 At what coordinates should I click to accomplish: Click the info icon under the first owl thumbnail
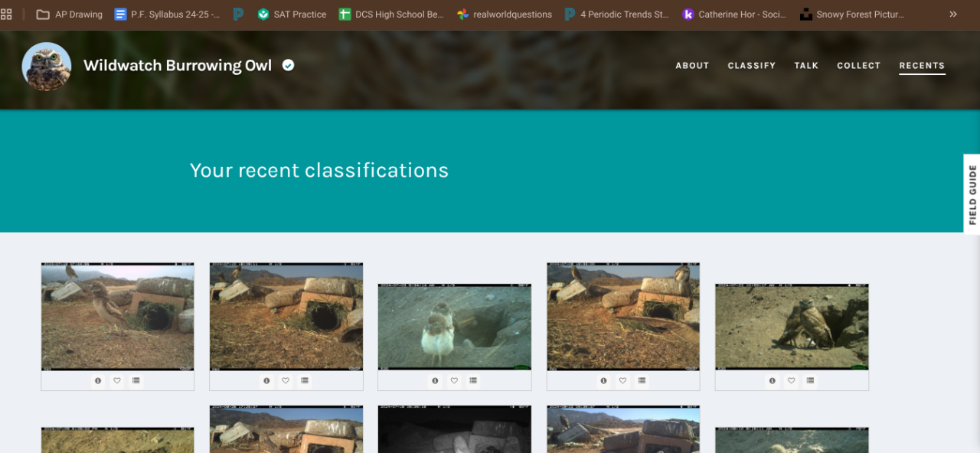[x=98, y=380]
